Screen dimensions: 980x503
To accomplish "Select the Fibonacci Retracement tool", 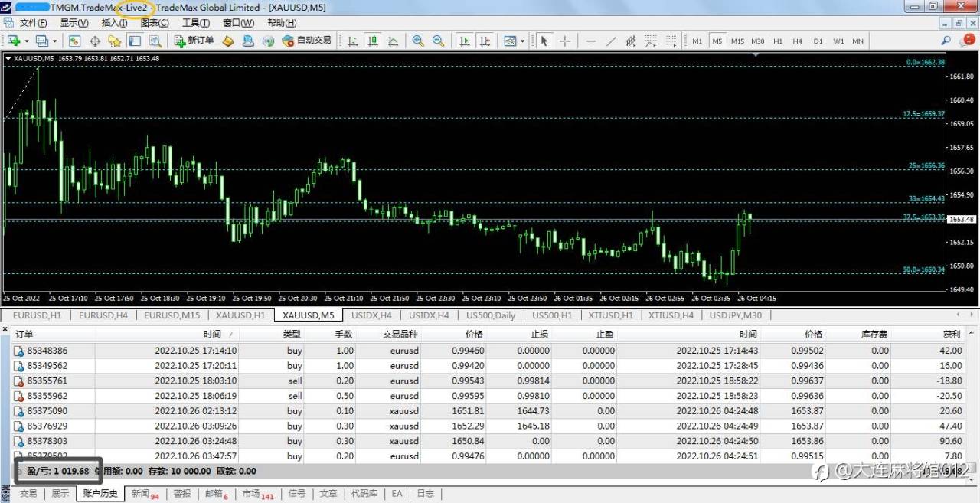I will click(x=651, y=41).
